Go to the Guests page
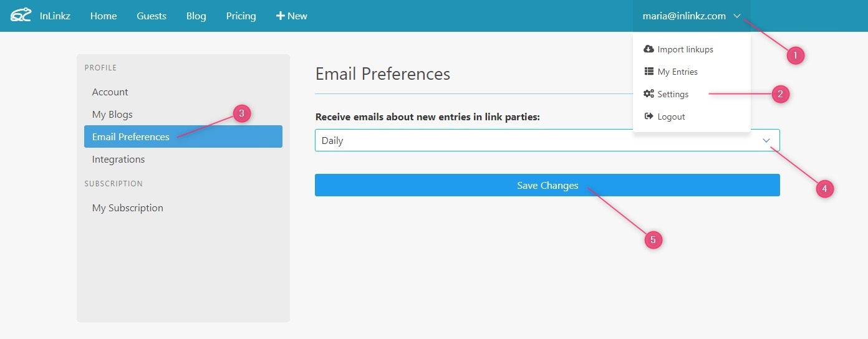The height and width of the screenshot is (339, 868). pyautogui.click(x=152, y=16)
